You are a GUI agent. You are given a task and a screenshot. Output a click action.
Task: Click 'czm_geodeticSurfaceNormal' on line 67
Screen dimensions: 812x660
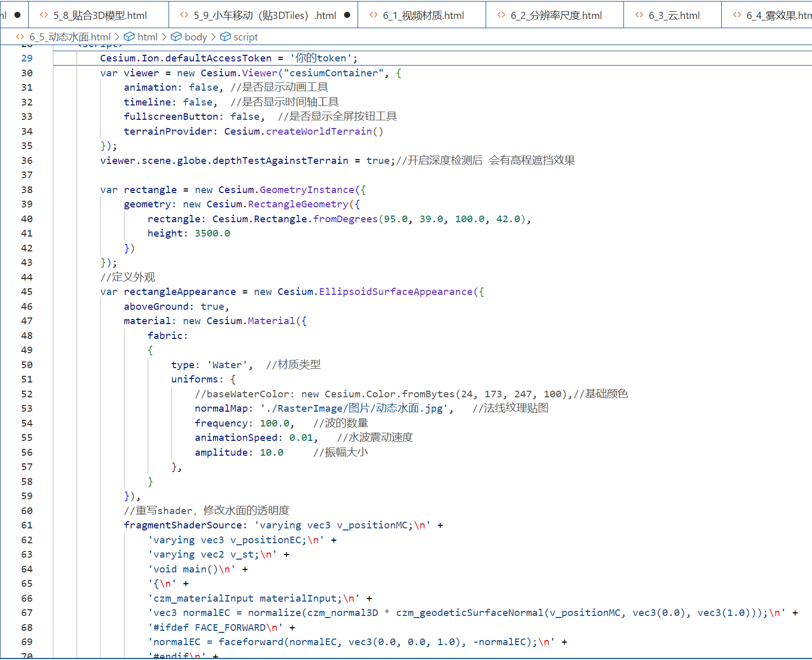point(470,613)
